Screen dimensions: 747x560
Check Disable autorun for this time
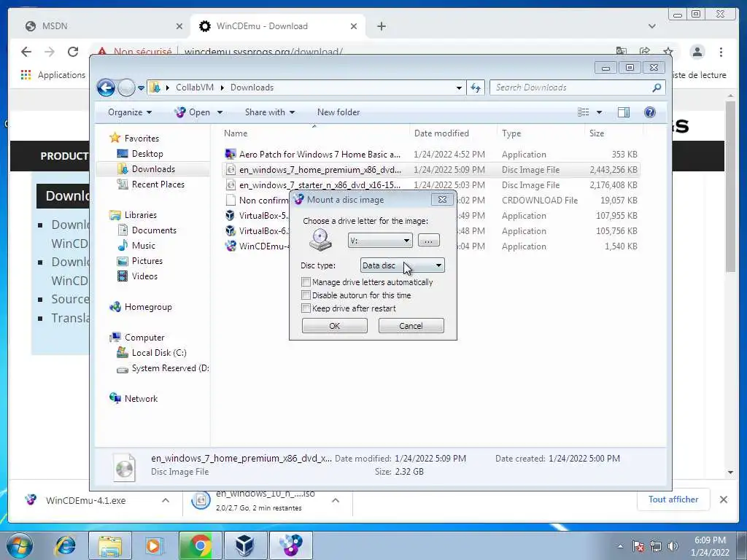pos(306,295)
